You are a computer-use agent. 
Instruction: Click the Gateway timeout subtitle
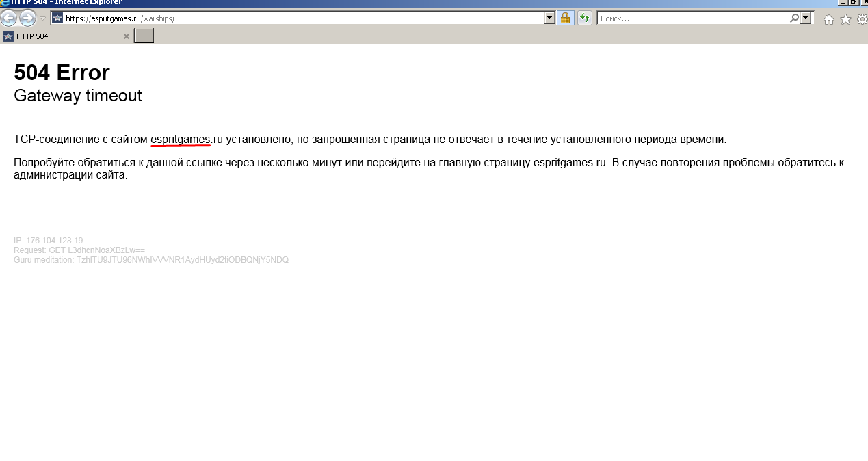[78, 96]
